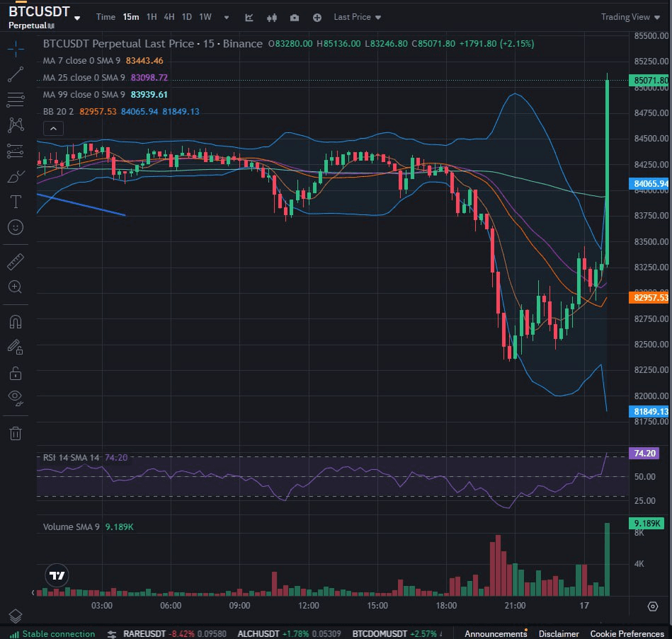672x639 pixels.
Task: Change candlestick chart style
Action: point(272,18)
